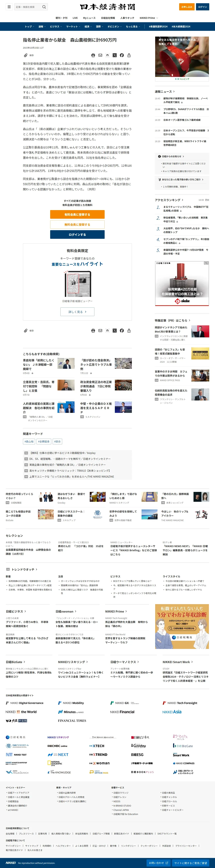Click the note share icon under the headline
Screen dimensions: 215x868
(107, 55)
